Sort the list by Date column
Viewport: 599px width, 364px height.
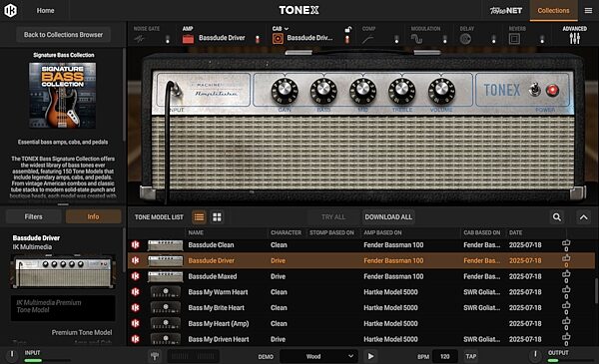515,232
